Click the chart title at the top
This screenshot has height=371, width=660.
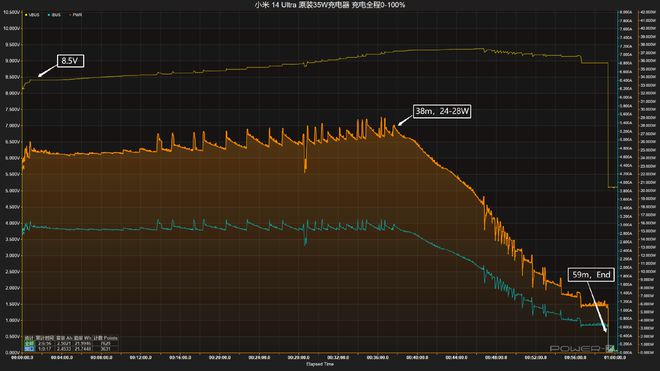coord(330,5)
